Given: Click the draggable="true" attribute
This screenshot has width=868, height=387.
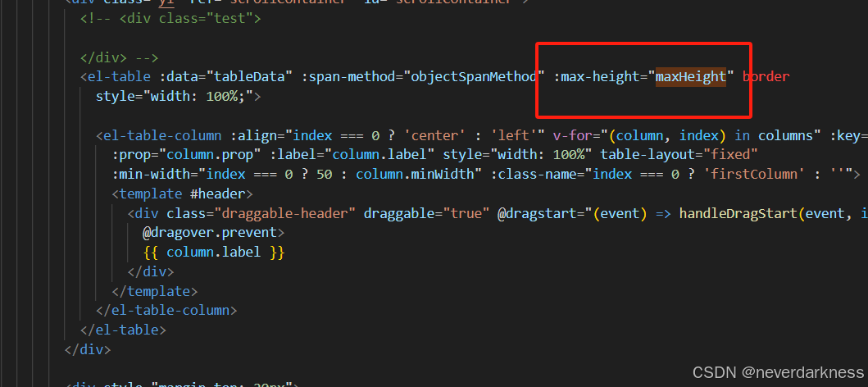Looking at the screenshot, I should [x=426, y=214].
